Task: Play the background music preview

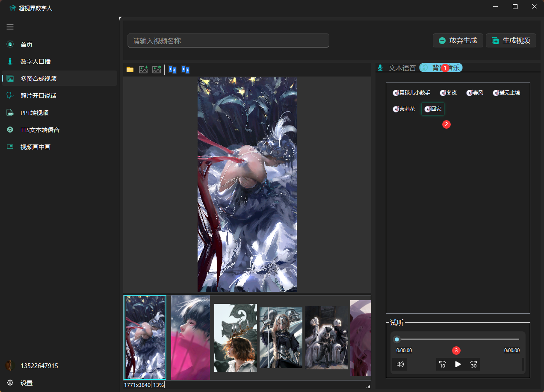Action: click(458, 364)
